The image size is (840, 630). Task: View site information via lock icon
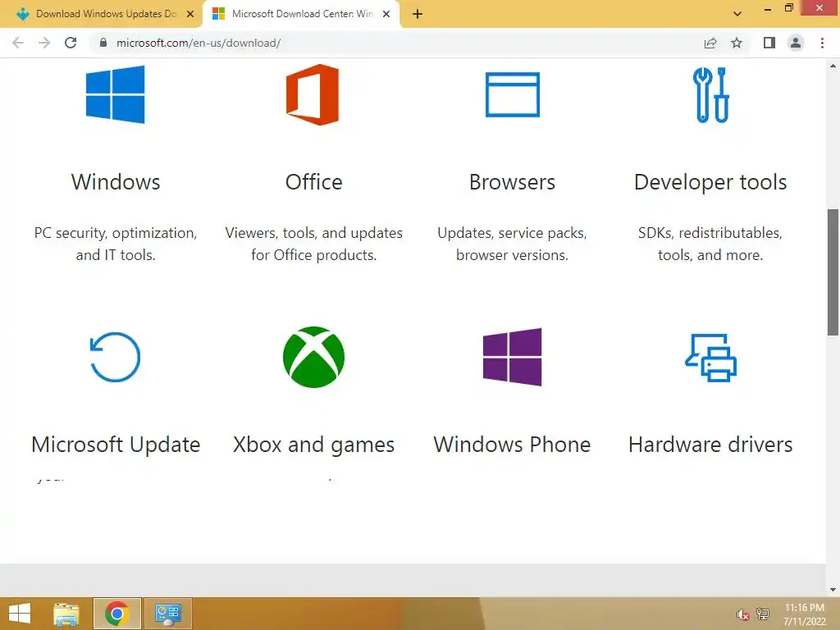103,43
